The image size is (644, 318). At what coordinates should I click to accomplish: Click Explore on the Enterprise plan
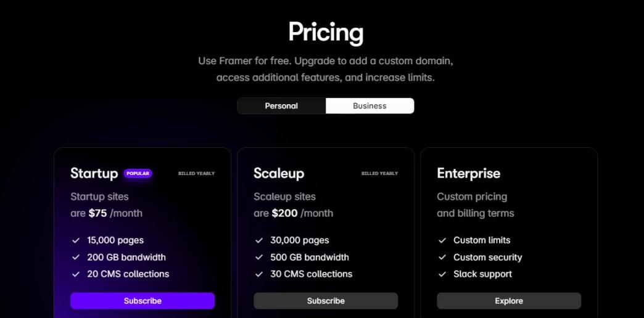tap(509, 301)
